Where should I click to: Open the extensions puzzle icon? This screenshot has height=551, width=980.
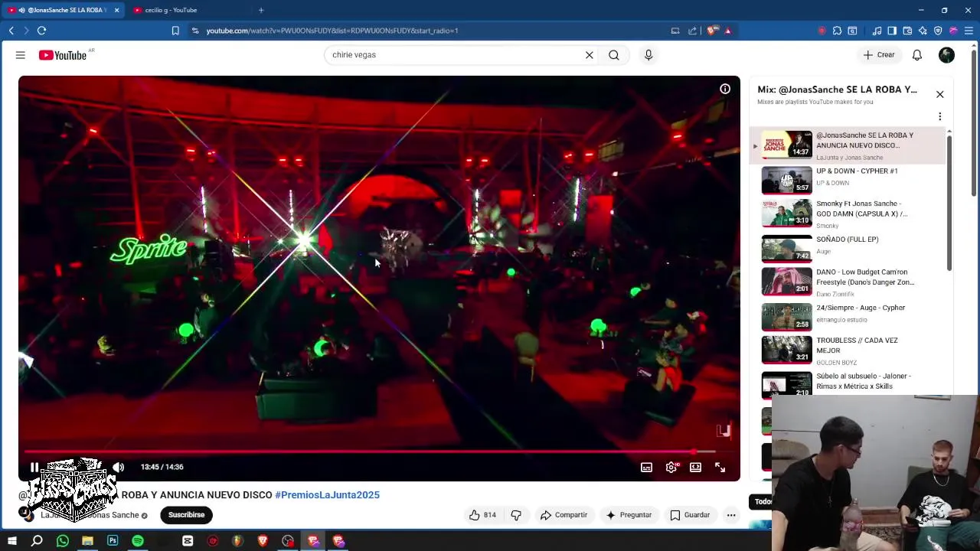(x=837, y=31)
